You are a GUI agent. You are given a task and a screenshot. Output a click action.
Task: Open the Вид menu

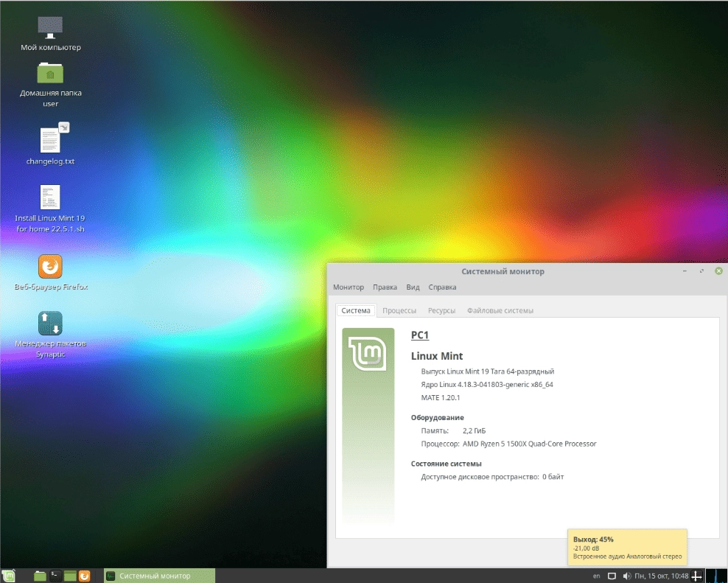(413, 287)
